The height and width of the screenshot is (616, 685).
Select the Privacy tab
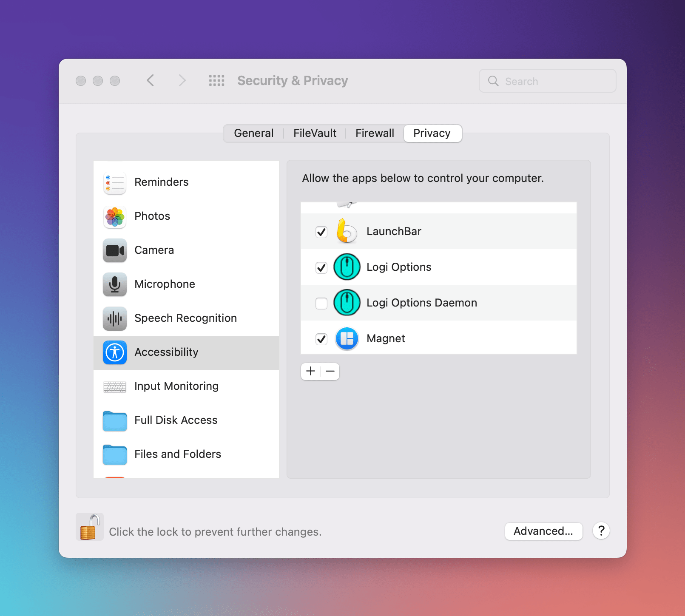(432, 133)
